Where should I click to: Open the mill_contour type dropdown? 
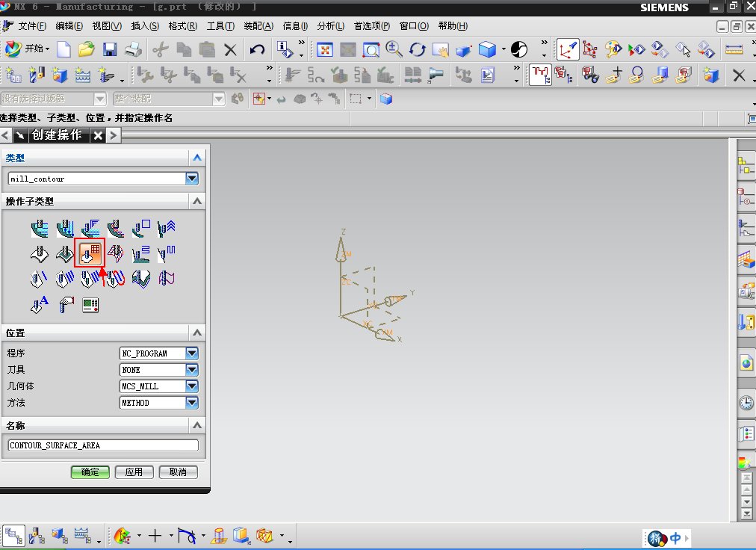192,179
